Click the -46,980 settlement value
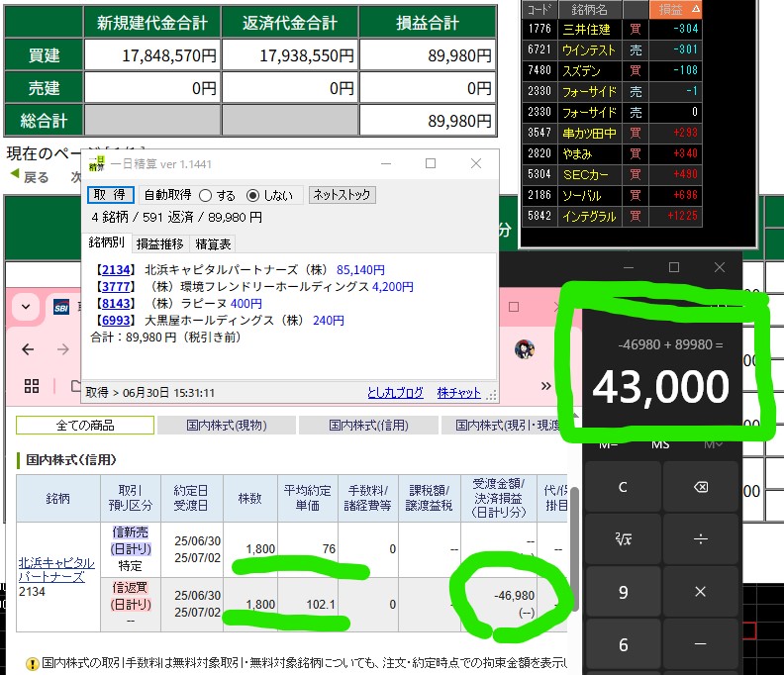Screen dimensions: 784x675 coord(514,596)
